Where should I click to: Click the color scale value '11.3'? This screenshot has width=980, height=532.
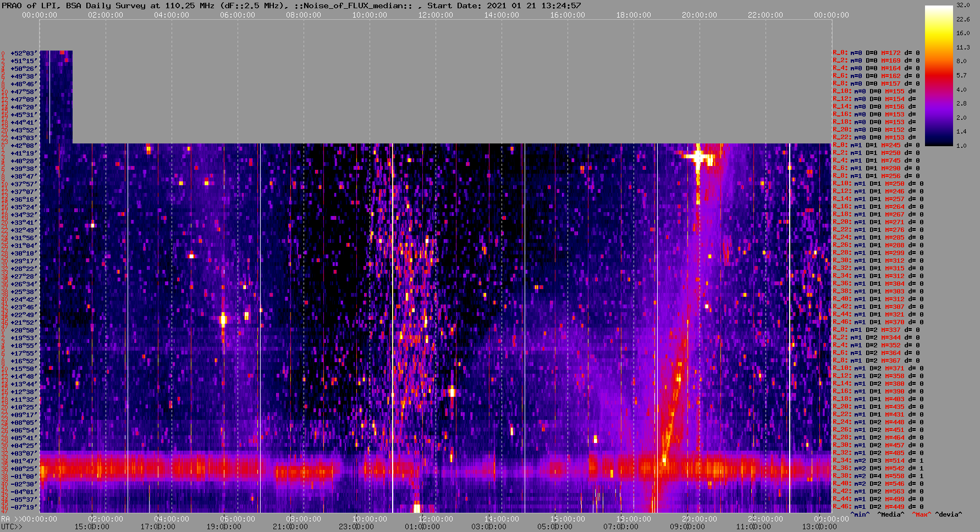(x=963, y=47)
